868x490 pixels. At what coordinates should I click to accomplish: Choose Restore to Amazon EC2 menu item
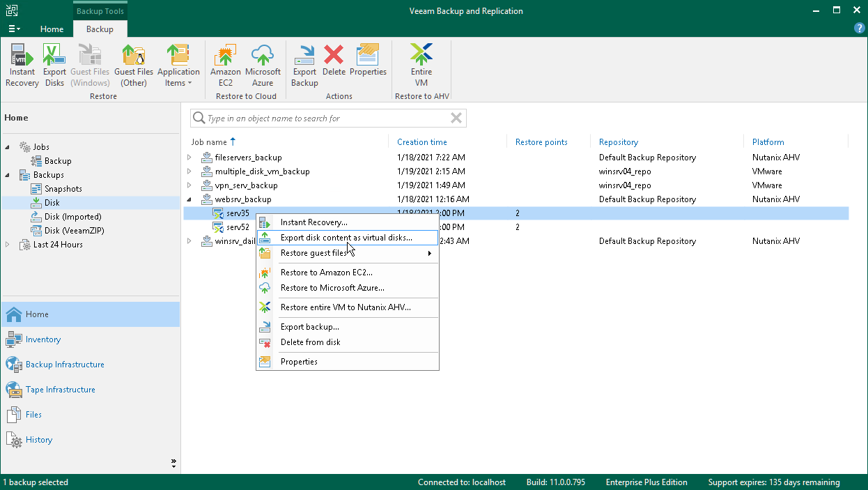[x=348, y=273]
